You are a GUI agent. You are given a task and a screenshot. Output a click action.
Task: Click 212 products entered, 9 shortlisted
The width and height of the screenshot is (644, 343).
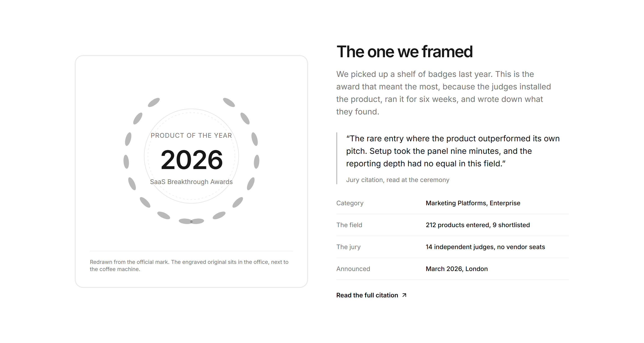pos(478,225)
